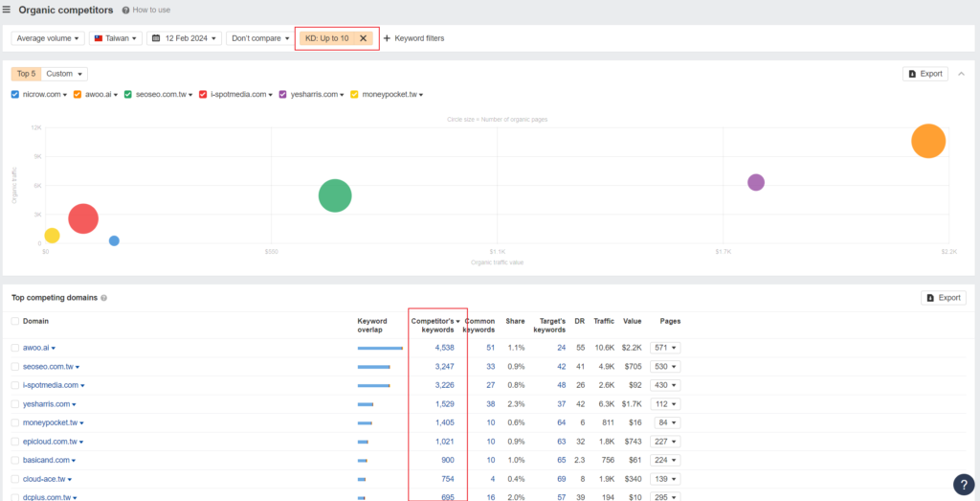Viewport: 980px width, 501px height.
Task: Show Top competing domains info icon
Action: pos(103,298)
